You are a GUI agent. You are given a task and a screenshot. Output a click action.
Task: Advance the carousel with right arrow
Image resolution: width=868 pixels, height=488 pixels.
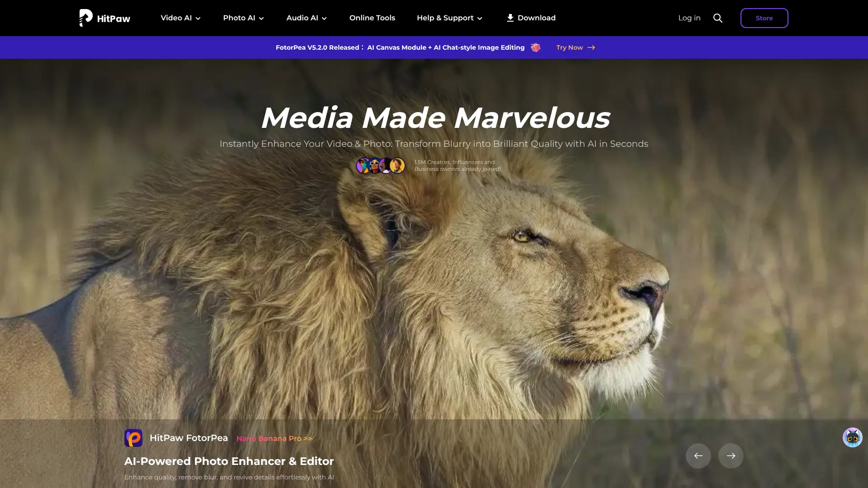pos(731,455)
